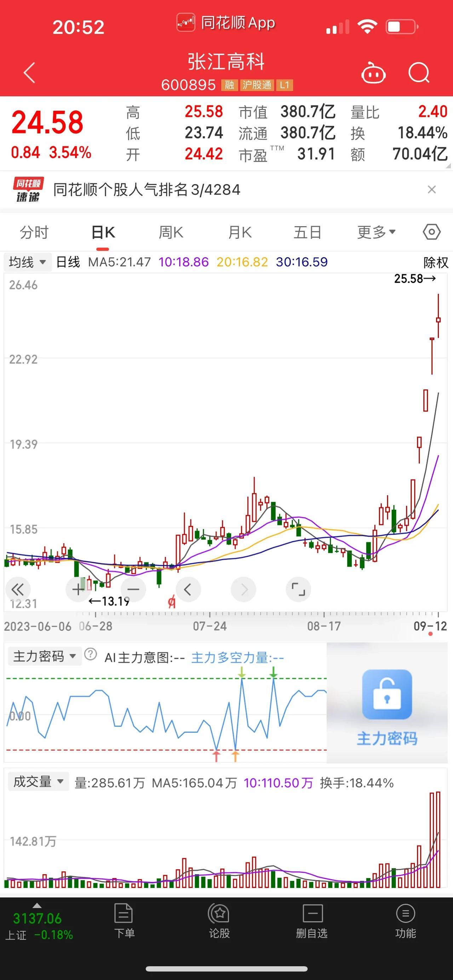The height and width of the screenshot is (980, 453).
Task: Tap the MA5:21.47 value
Action: (x=119, y=262)
